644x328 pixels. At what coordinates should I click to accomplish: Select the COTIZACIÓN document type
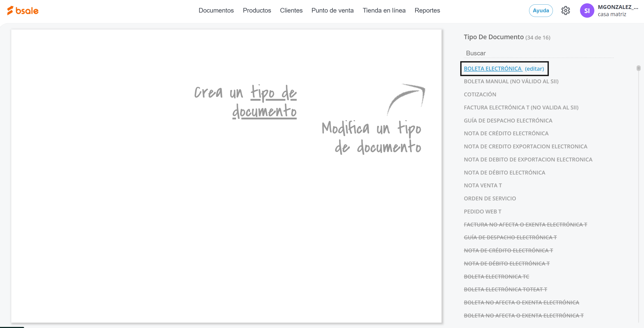480,95
